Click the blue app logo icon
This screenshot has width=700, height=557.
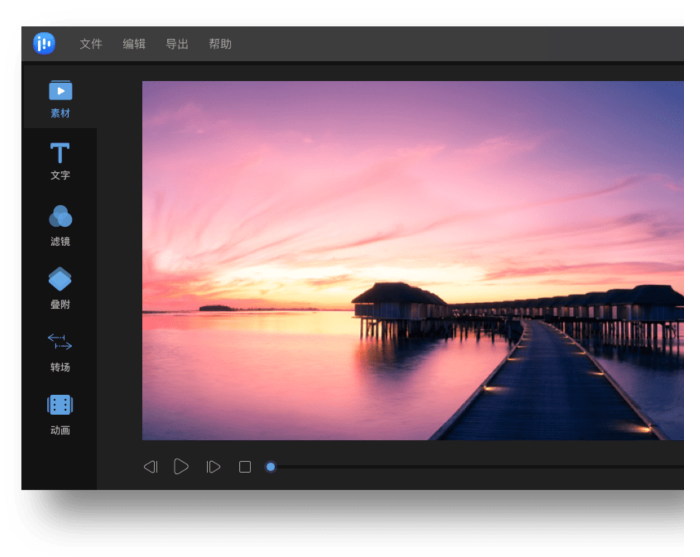click(x=44, y=43)
